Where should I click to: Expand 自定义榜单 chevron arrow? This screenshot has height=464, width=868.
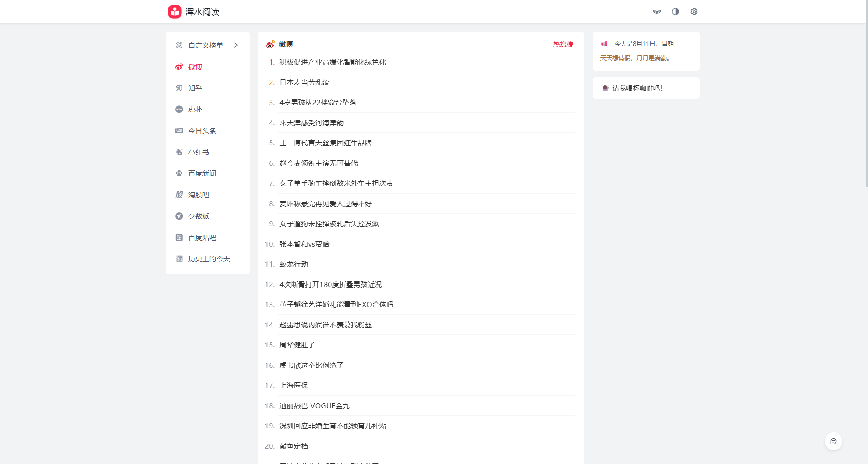236,45
